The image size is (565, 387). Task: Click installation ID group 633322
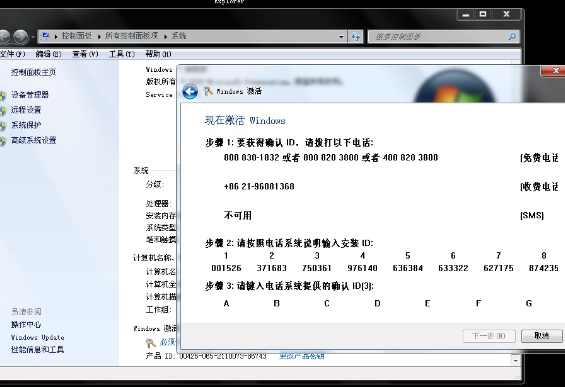coord(453,268)
